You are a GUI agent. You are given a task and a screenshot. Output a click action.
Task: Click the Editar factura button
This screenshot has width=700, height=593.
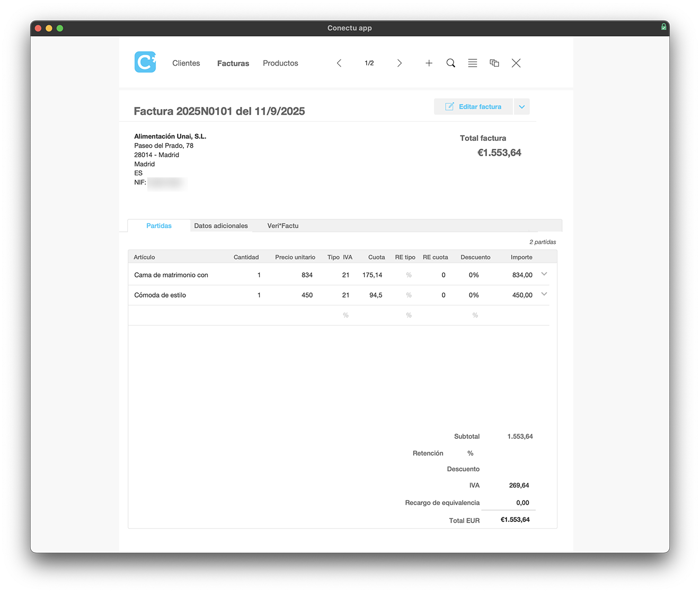coord(473,107)
